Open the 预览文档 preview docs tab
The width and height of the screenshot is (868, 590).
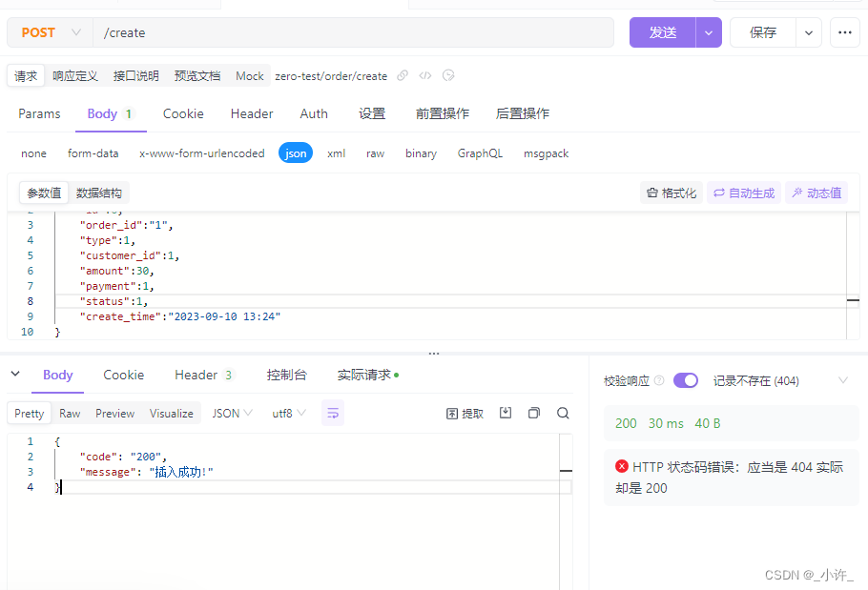200,75
